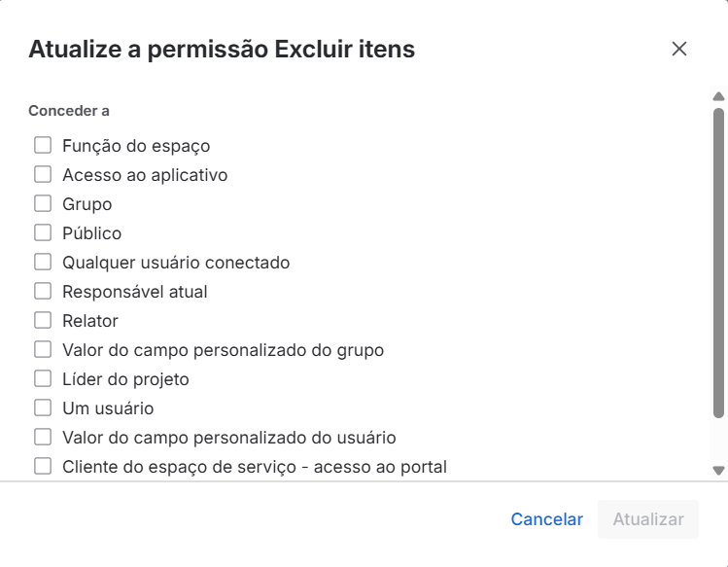Select the Público checkbox
The width and height of the screenshot is (728, 567).
pyautogui.click(x=43, y=233)
